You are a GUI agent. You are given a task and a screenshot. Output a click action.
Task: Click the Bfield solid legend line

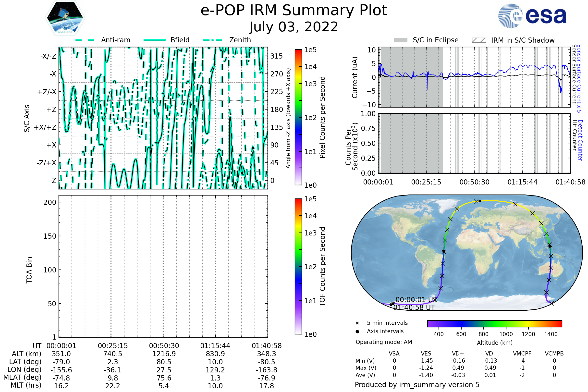point(155,40)
